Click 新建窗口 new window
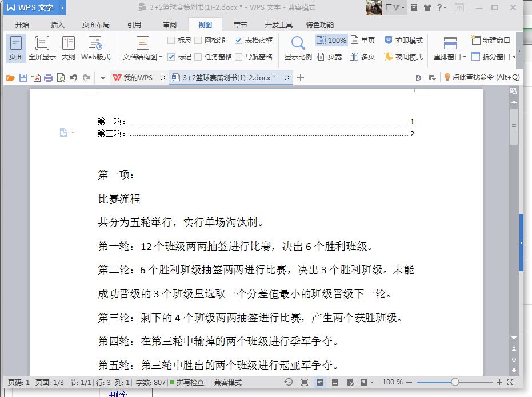532x397 pixels. coord(491,41)
